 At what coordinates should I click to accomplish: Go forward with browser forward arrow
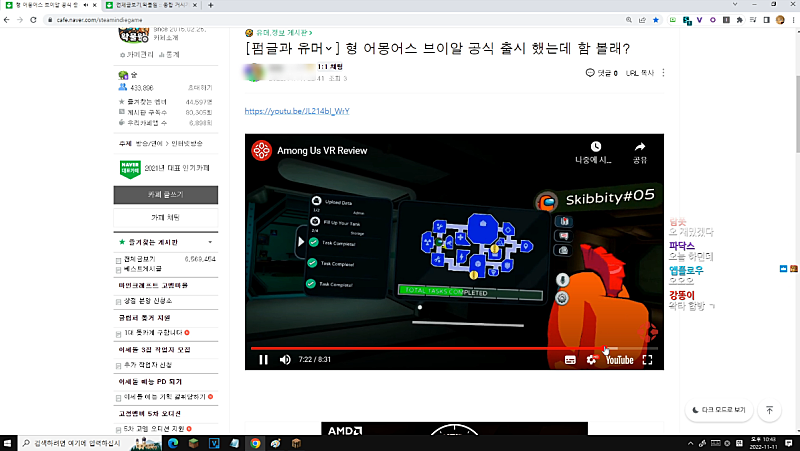pos(20,20)
